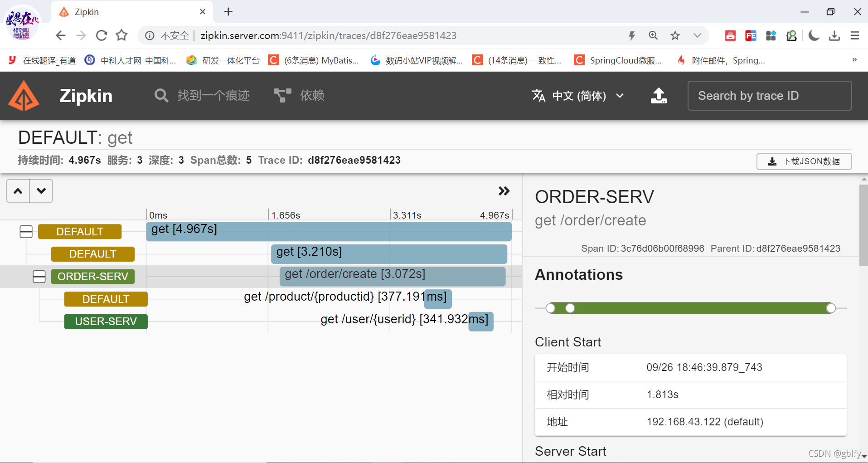
Task: Open the 中科人才网 bookmark
Action: (131, 60)
